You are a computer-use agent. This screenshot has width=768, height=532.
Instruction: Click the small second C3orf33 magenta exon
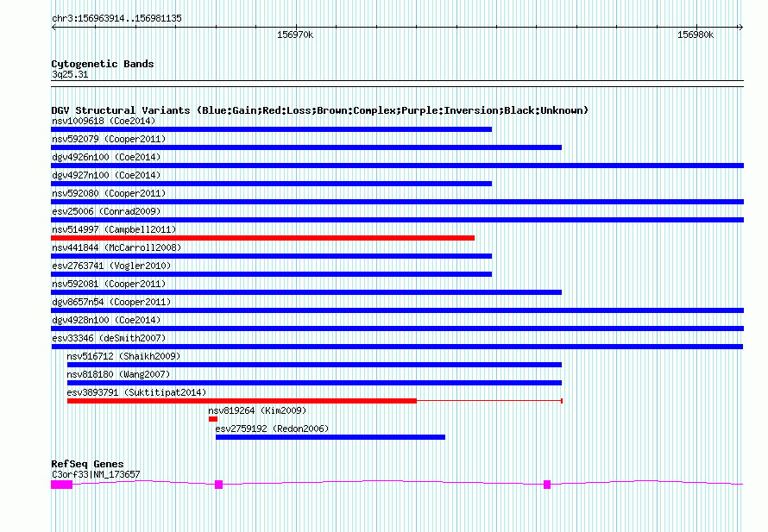[x=219, y=485]
